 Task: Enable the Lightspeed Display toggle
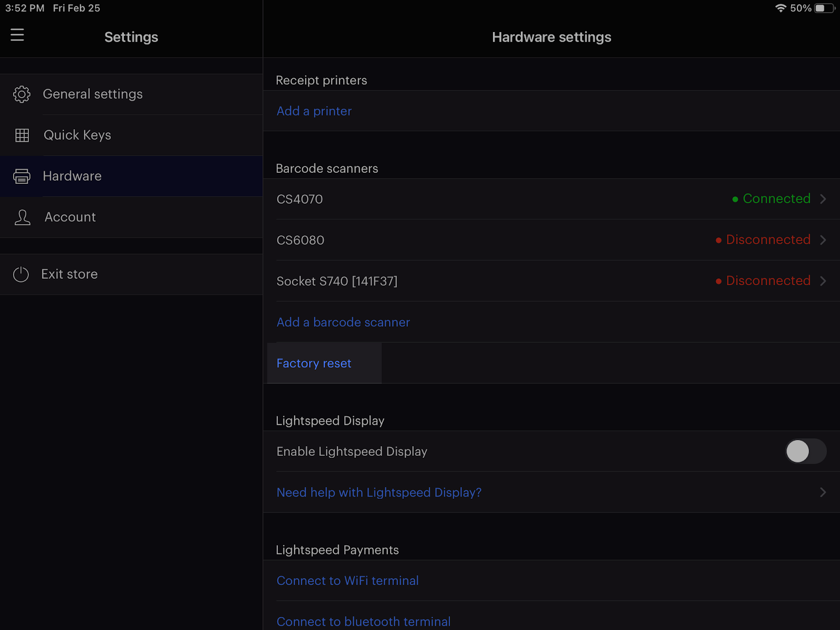point(805,451)
